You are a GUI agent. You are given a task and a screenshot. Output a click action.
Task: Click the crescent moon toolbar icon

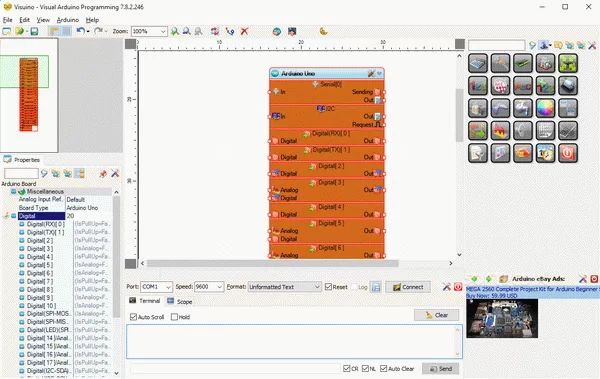324,31
